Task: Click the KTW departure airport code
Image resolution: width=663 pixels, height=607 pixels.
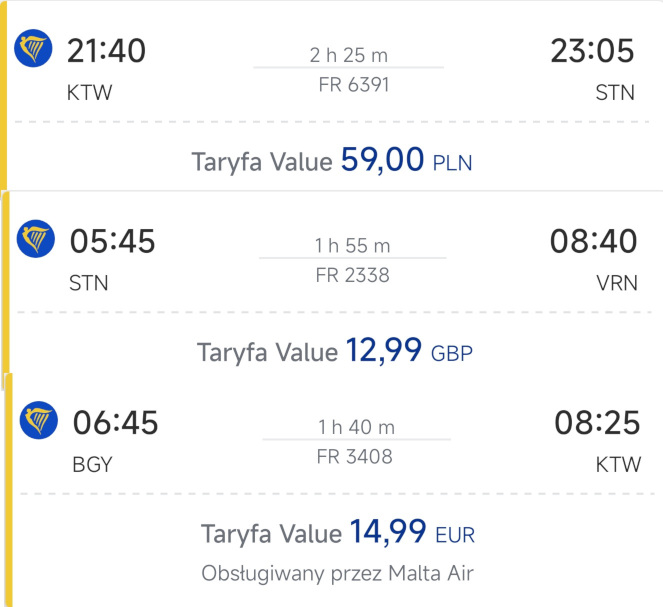Action: pos(90,93)
